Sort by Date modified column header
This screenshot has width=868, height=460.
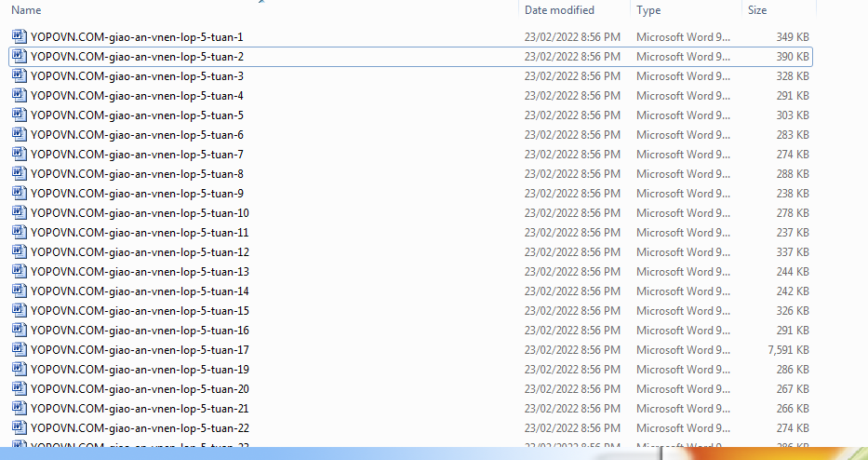(x=559, y=10)
